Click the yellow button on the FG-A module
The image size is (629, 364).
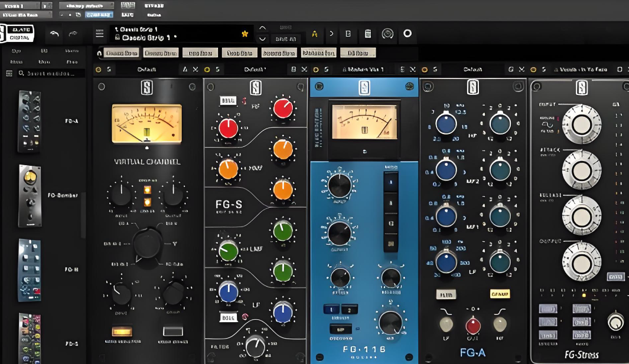coord(500,294)
